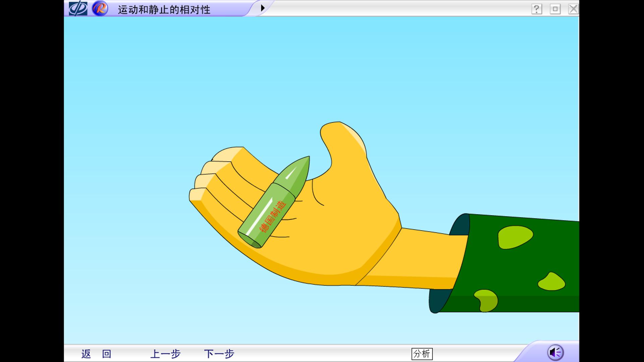Open the 分析 analysis button

click(422, 354)
